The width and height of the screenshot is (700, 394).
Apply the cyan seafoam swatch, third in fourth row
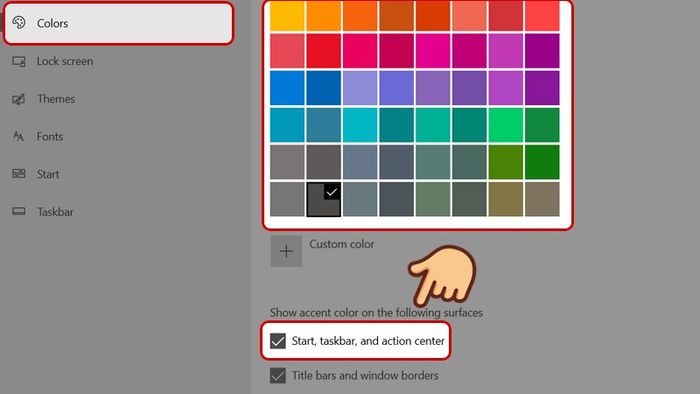pyautogui.click(x=360, y=125)
